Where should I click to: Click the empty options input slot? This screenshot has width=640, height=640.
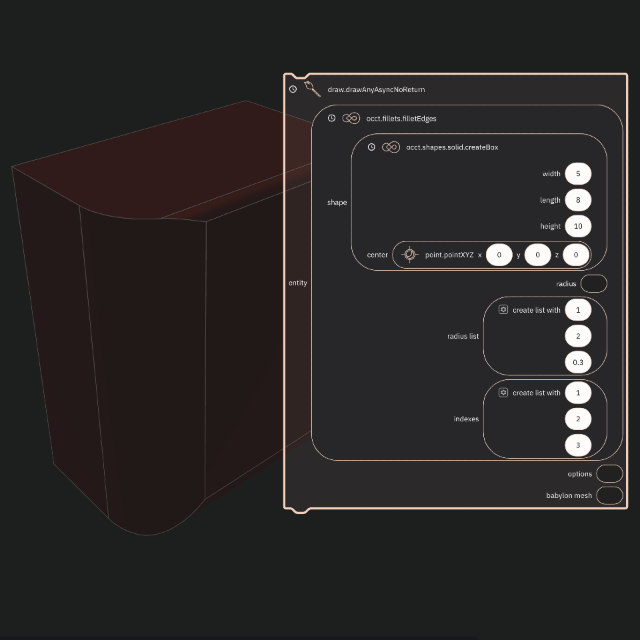click(x=608, y=474)
